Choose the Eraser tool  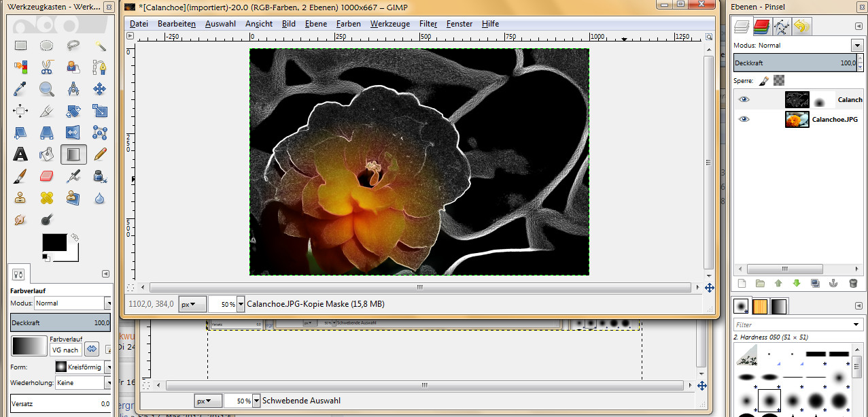click(46, 176)
